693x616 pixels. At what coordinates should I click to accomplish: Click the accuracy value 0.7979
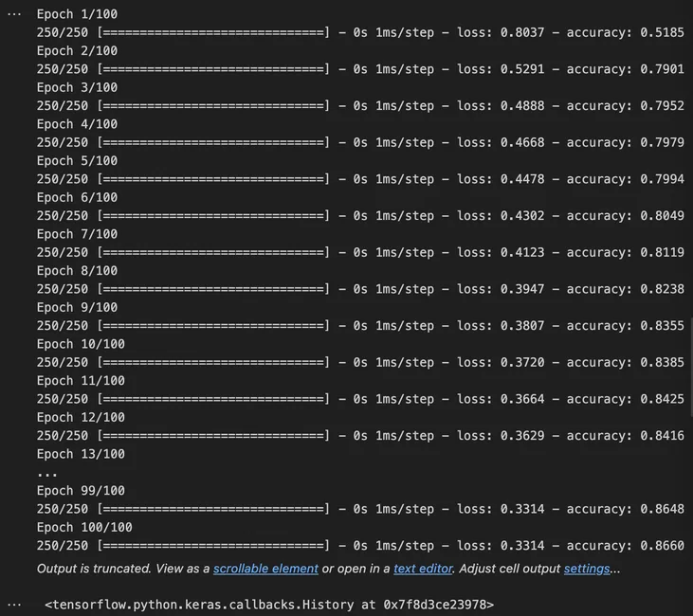click(x=662, y=143)
